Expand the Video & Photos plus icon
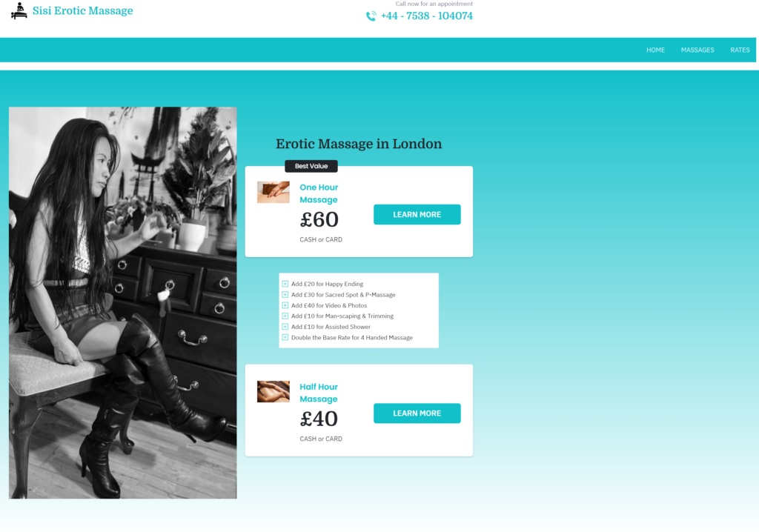The width and height of the screenshot is (759, 532). point(285,305)
